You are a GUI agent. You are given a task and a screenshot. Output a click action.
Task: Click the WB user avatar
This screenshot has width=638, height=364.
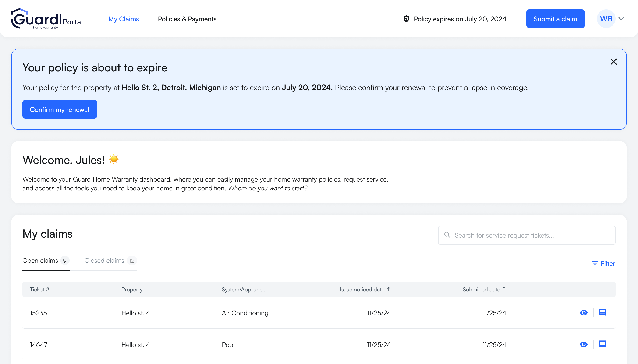[x=606, y=19]
